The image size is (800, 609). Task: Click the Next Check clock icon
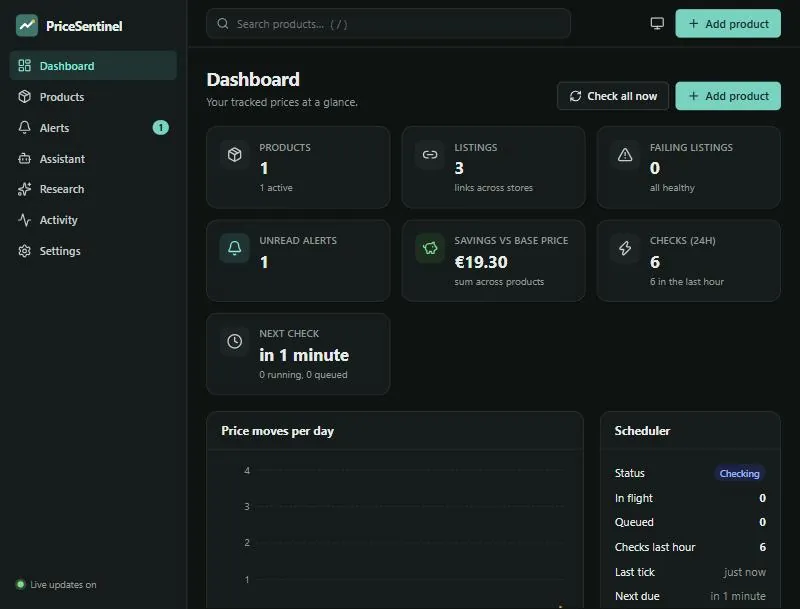[235, 341]
